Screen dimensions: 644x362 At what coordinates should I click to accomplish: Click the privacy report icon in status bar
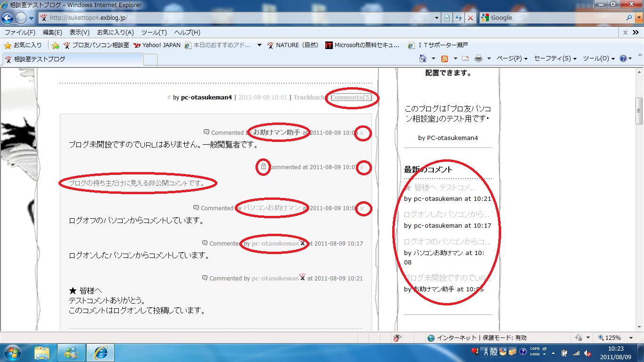click(397, 338)
